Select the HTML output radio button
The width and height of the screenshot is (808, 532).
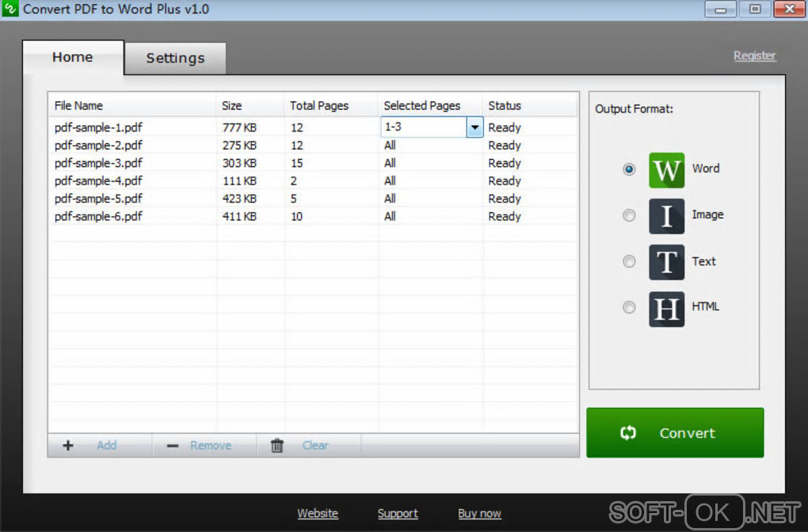click(629, 307)
